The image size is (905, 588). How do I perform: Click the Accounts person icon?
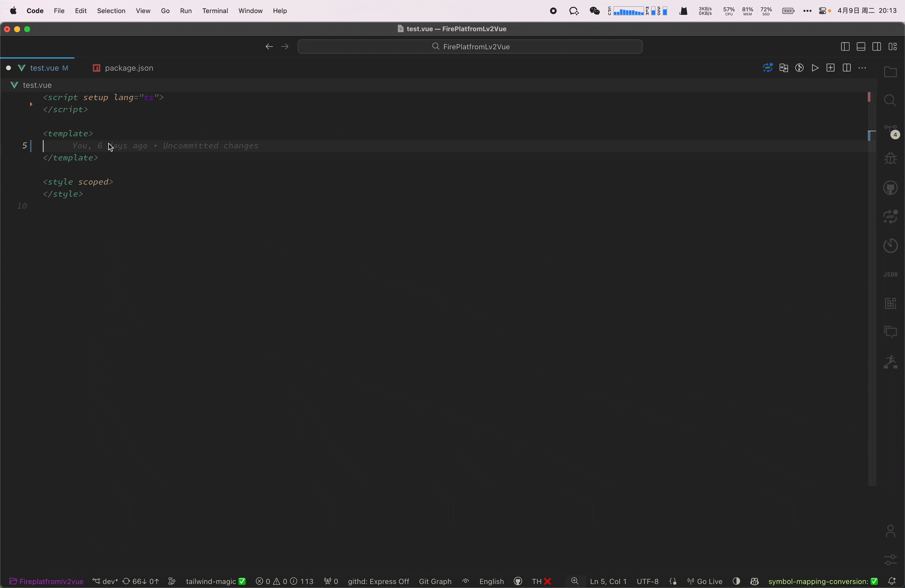coord(890,531)
